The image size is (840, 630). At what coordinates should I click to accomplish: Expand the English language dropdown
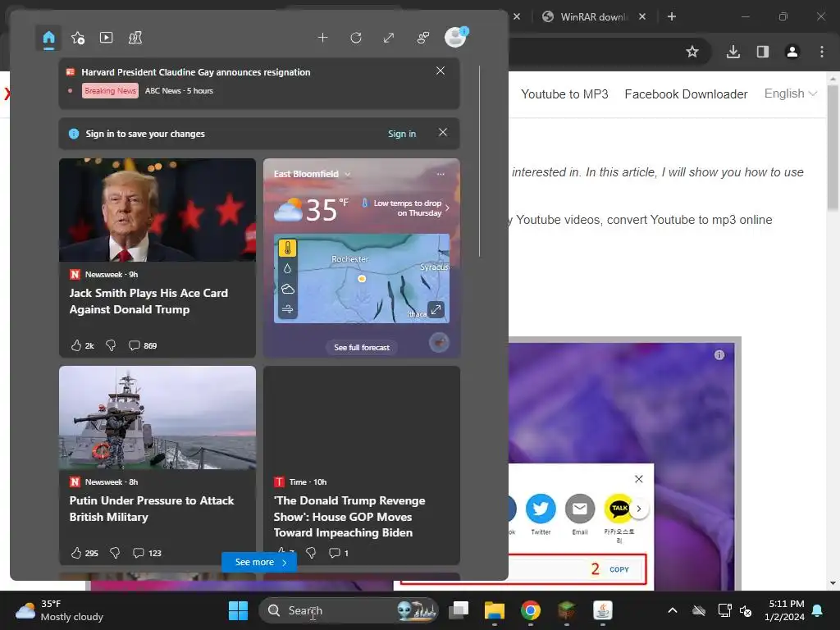pyautogui.click(x=790, y=94)
